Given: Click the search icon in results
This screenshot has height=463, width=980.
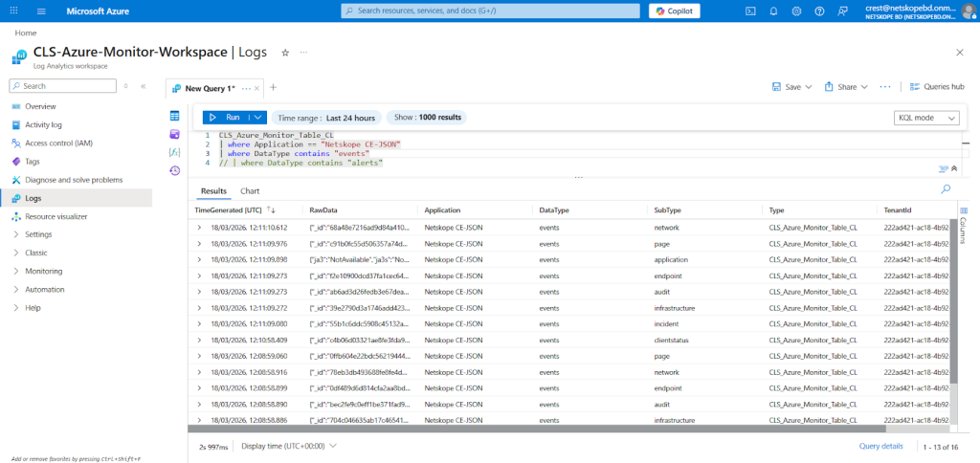Looking at the screenshot, I should [946, 188].
